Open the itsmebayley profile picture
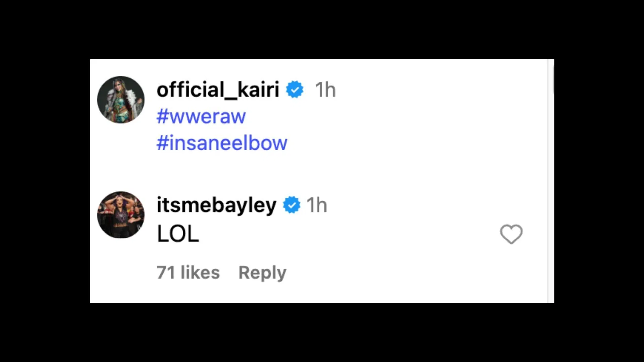 [121, 215]
